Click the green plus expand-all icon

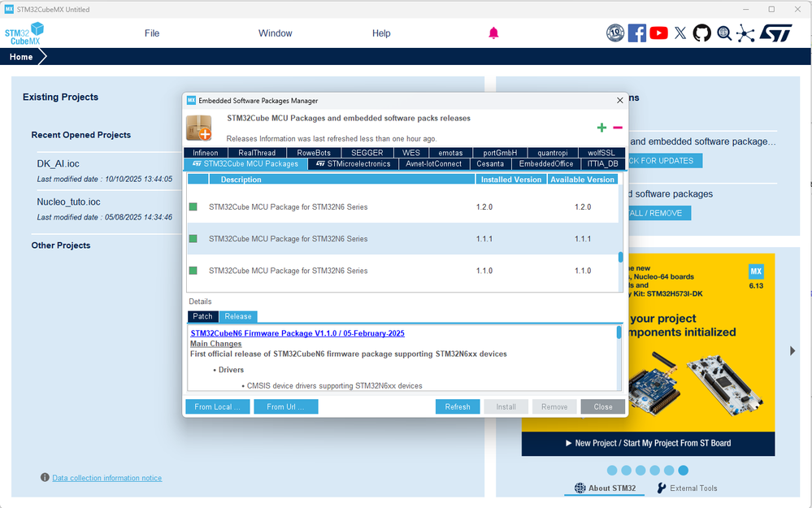[601, 128]
